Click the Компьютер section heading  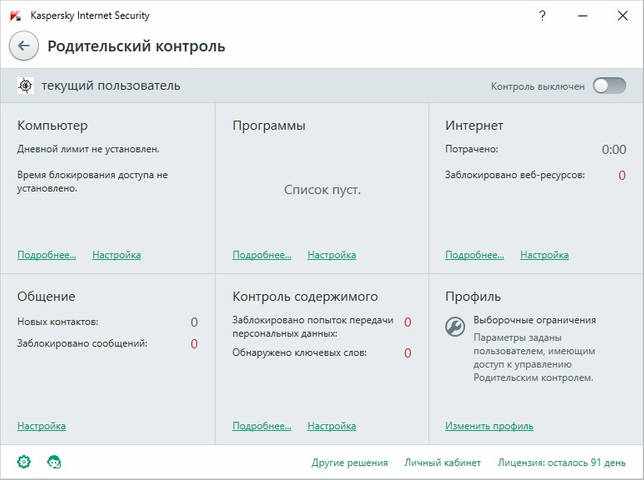click(53, 125)
